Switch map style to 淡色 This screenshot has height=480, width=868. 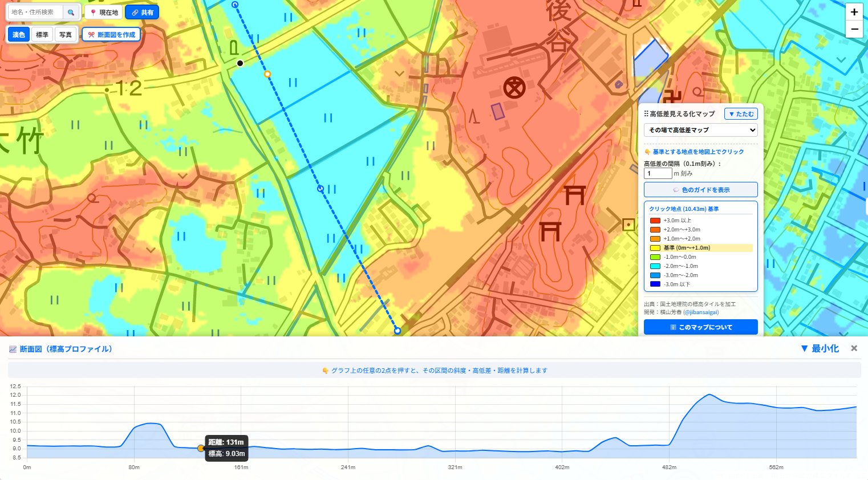[18, 35]
